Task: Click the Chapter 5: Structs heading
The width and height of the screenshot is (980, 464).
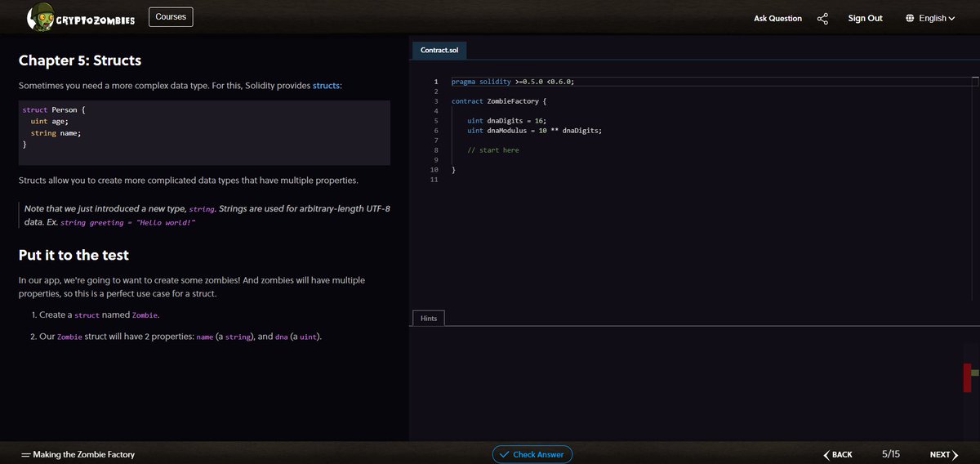Action: (x=80, y=60)
